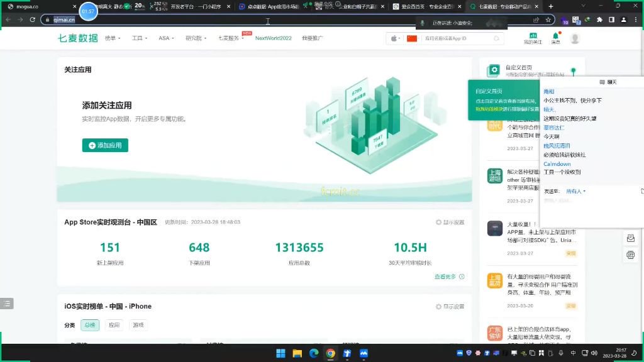Open the 所有人 recipient dropdown in chat

pos(576,191)
